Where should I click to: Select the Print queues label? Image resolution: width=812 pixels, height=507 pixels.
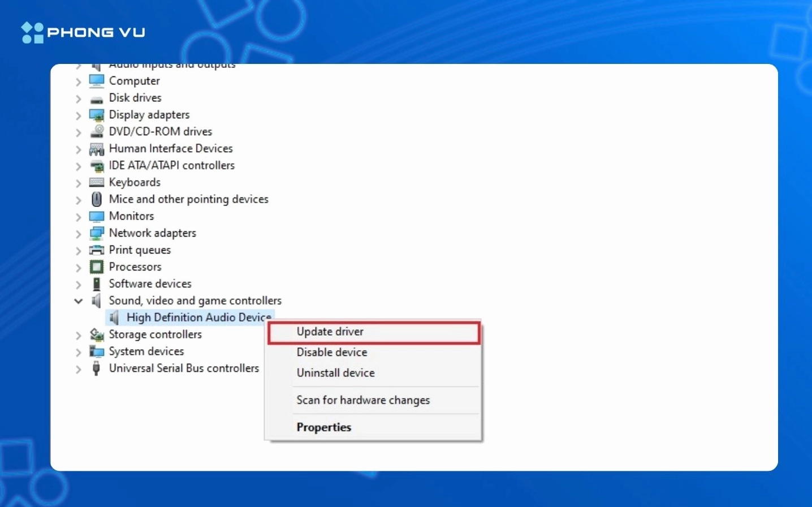pos(140,250)
